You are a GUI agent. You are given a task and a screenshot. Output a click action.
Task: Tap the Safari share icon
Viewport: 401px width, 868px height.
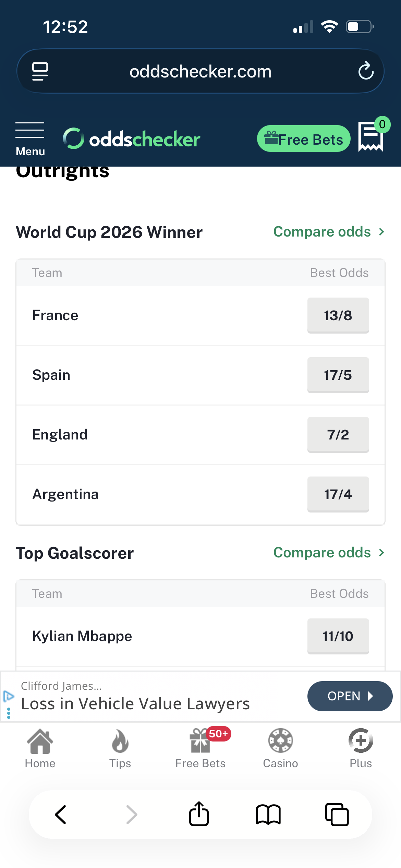pos(199,814)
